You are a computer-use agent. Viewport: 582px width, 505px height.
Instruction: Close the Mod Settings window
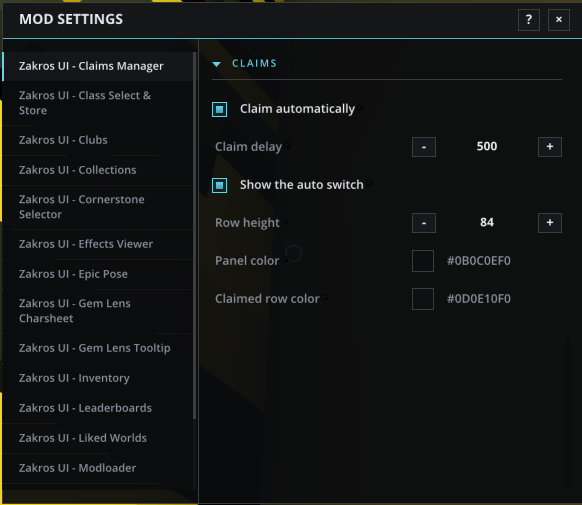[x=559, y=20]
